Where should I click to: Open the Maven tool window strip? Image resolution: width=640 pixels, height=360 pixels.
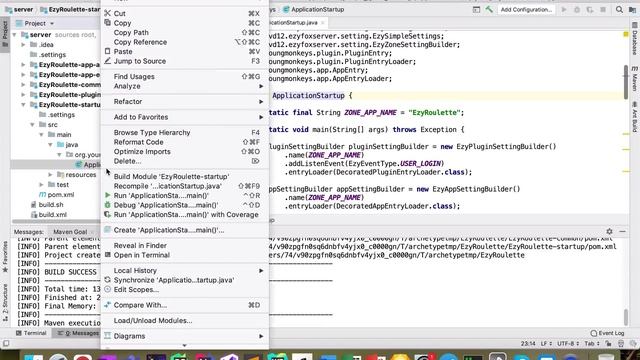[x=635, y=78]
